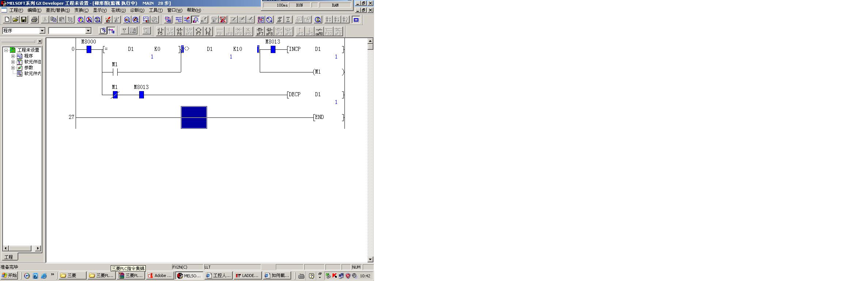Click the ladder view vertical scrollbar down arrow
This screenshot has width=868, height=281.
pyautogui.click(x=370, y=259)
